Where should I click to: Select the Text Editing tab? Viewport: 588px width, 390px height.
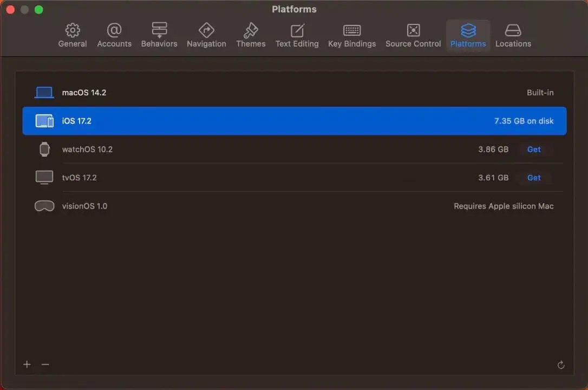pyautogui.click(x=297, y=36)
